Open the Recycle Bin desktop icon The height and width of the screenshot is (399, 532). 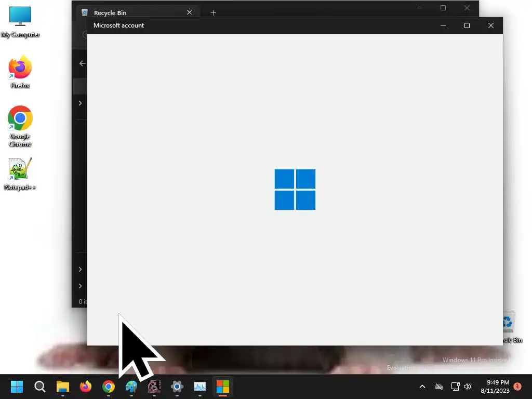point(512,327)
